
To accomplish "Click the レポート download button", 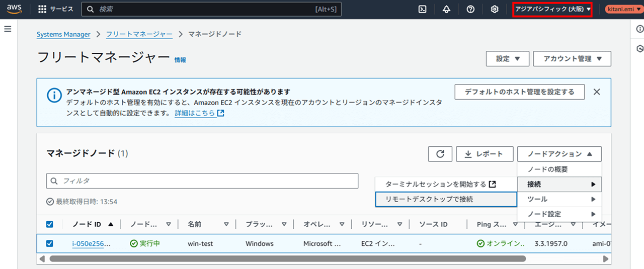I will [485, 154].
